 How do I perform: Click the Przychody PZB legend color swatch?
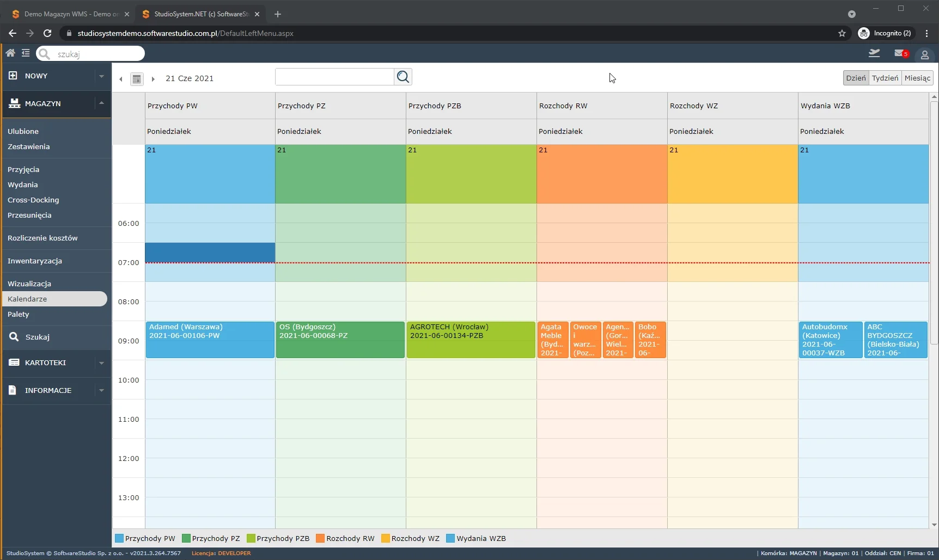tap(251, 538)
